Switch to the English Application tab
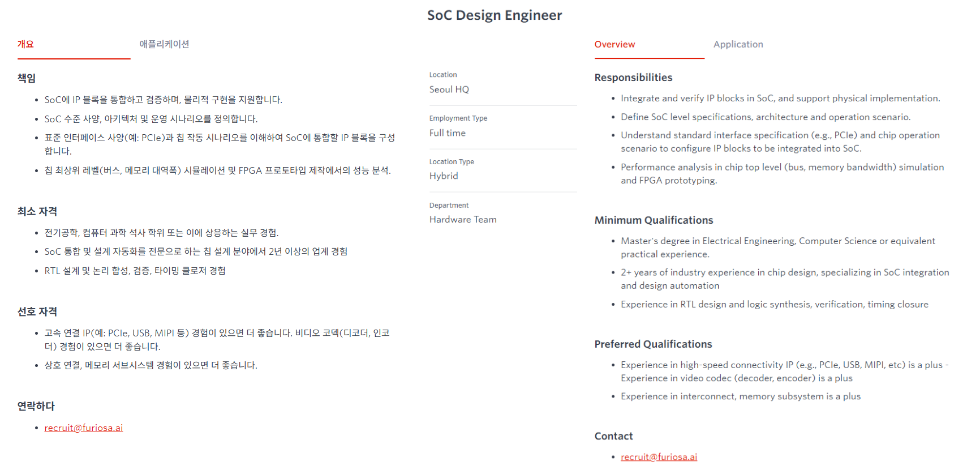This screenshot has width=980, height=474. point(738,44)
